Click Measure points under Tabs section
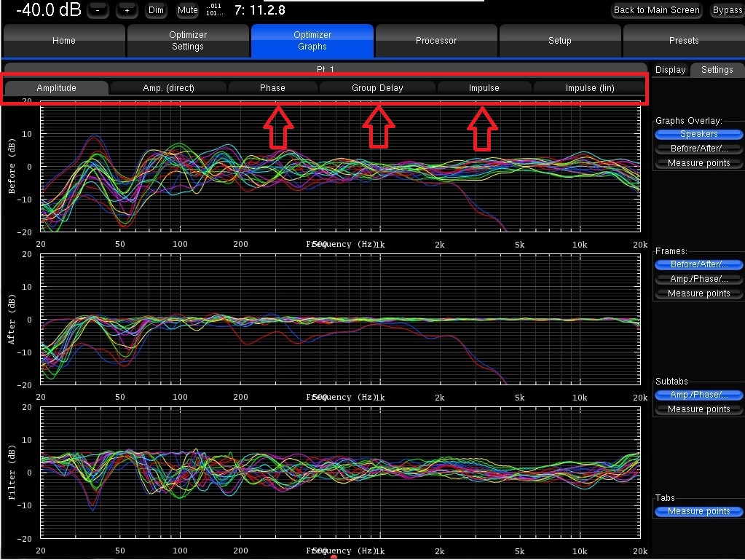Viewport: 745px width, 560px height. pos(698,511)
